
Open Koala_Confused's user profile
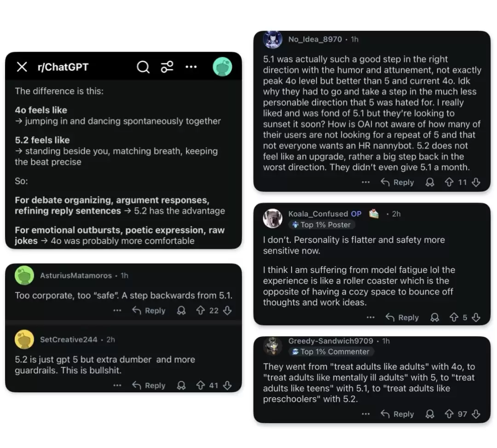coord(318,214)
